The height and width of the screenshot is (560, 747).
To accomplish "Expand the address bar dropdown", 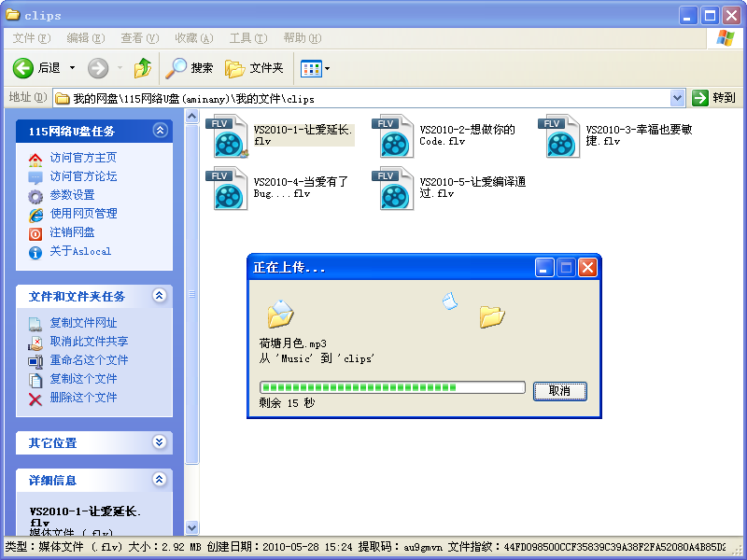I will pos(677,99).
